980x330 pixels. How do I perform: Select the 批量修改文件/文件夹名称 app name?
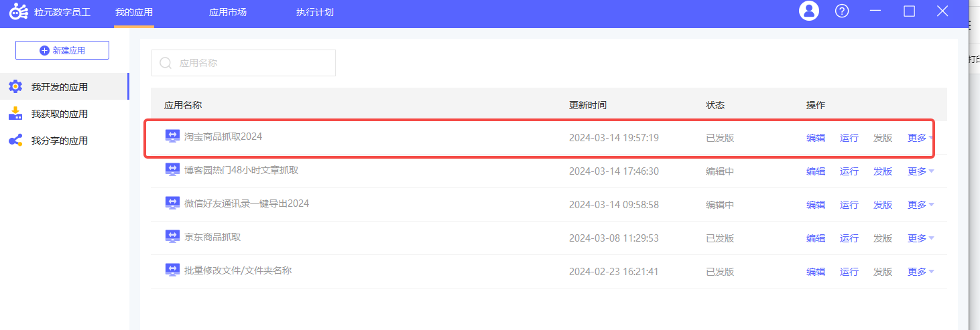tap(238, 270)
